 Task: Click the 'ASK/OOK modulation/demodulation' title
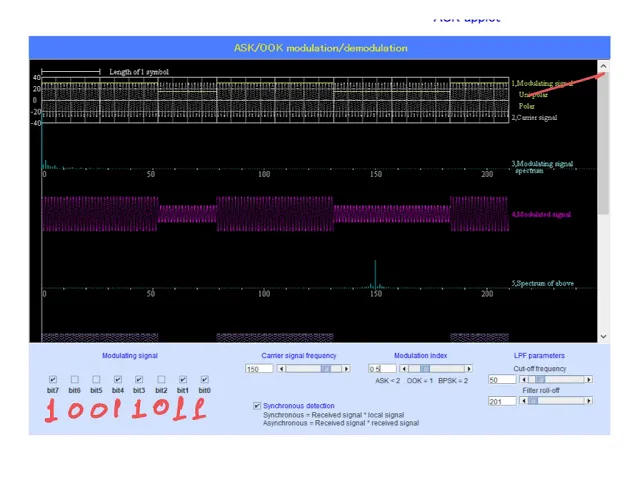[x=320, y=48]
